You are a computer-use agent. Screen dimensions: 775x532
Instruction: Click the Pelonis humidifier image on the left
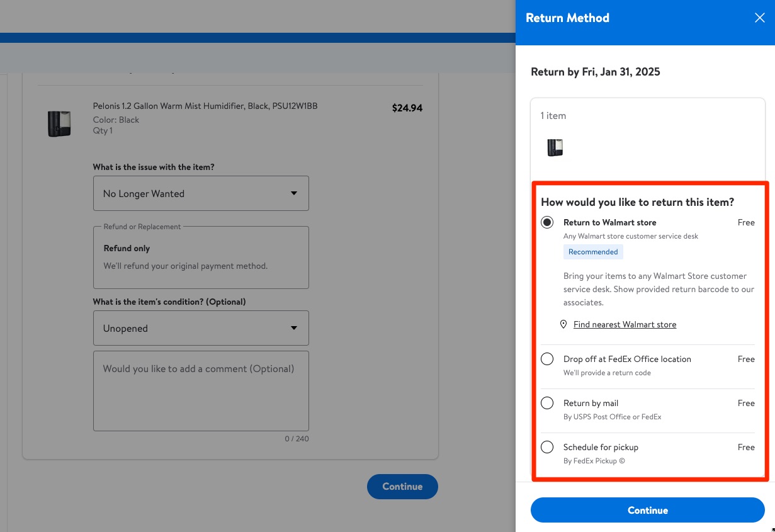click(x=59, y=123)
